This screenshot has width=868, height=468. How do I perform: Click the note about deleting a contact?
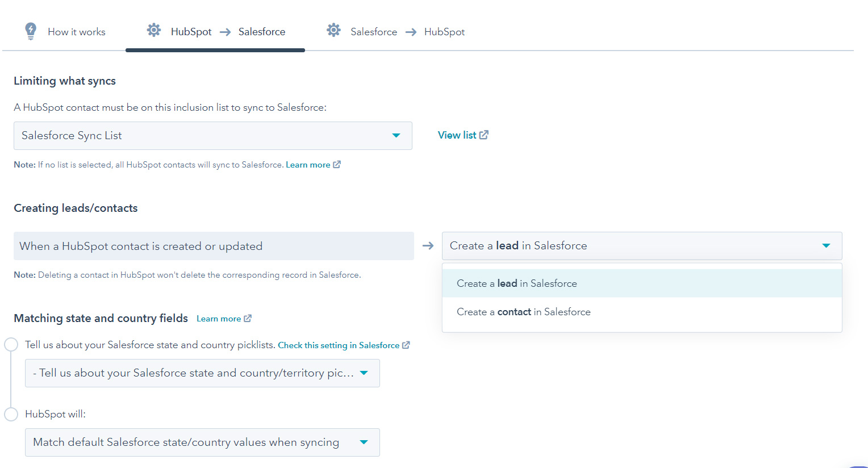pos(187,275)
